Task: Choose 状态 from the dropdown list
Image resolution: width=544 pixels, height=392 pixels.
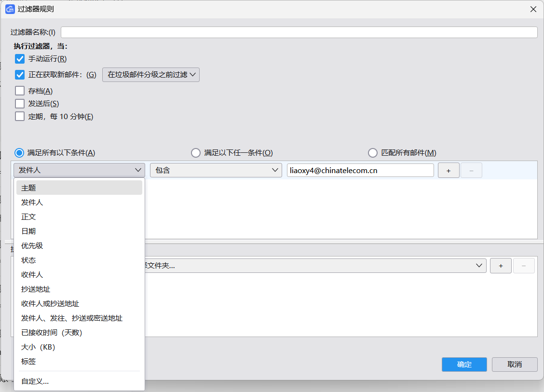Action: point(80,260)
